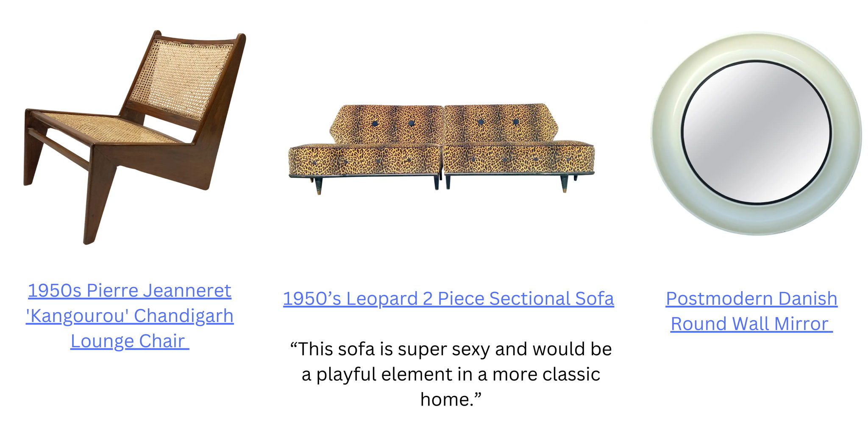The image size is (868, 434).
Task: Click the "Round Wall Mirror" link line
Action: pos(751,324)
